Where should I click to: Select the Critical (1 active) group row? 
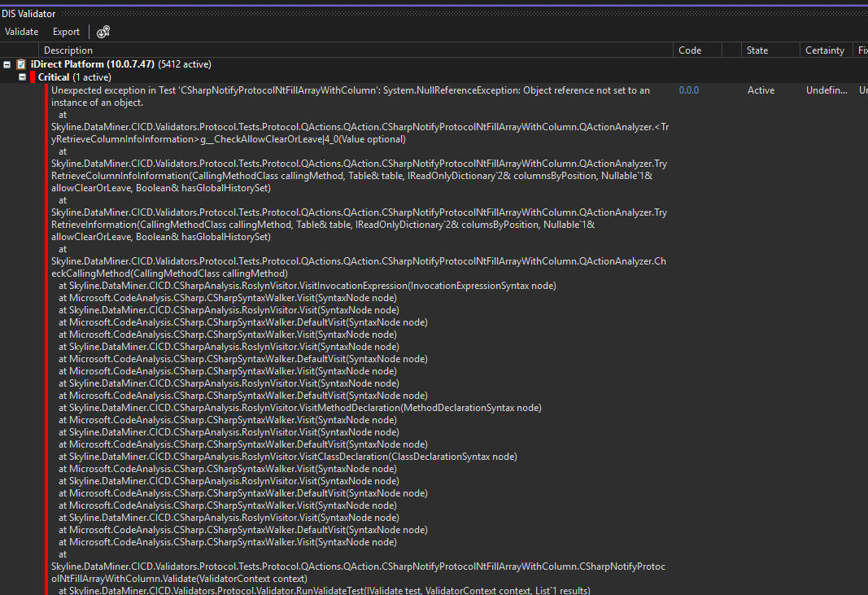(75, 77)
